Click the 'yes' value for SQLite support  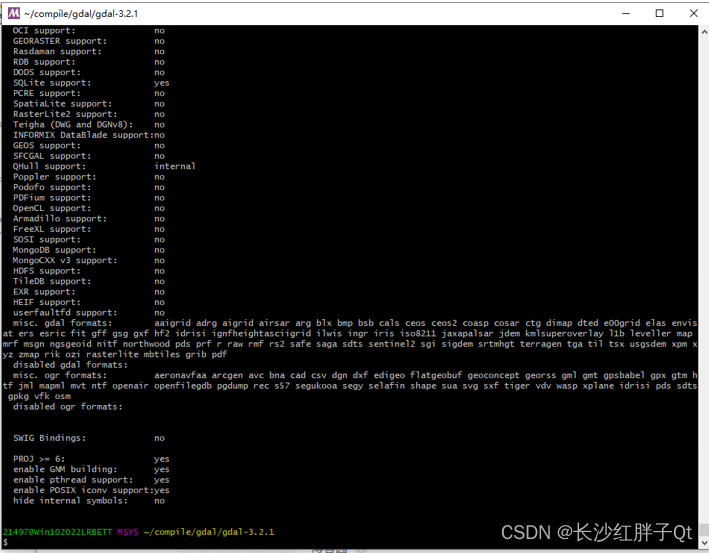click(x=161, y=83)
